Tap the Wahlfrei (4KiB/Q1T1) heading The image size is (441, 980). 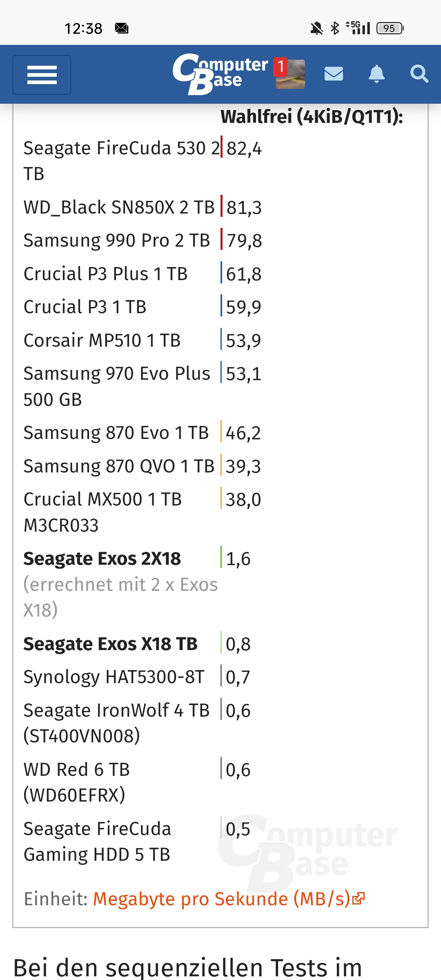click(x=312, y=117)
